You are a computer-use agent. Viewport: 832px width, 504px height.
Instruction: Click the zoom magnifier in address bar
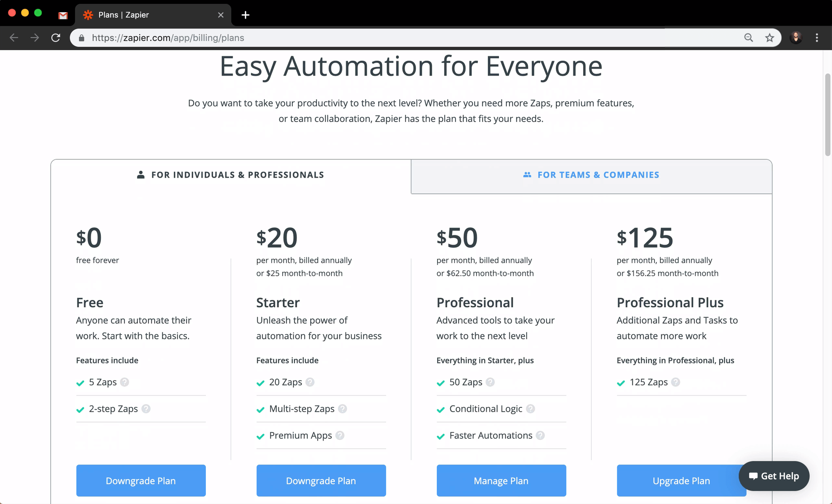pyautogui.click(x=748, y=38)
